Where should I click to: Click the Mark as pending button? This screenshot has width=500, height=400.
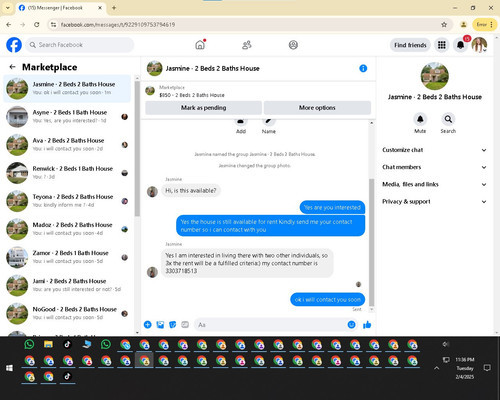[x=203, y=108]
